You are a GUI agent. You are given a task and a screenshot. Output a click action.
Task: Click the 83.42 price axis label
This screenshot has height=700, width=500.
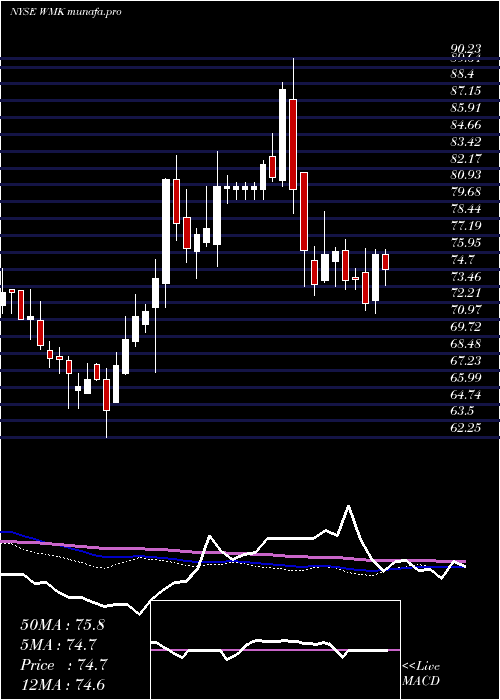click(466, 142)
